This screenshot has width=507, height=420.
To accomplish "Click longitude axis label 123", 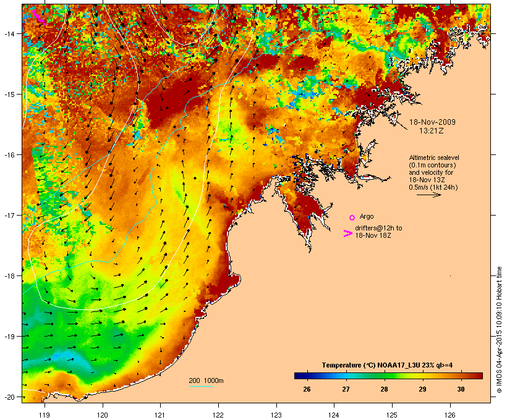I will pos(276,415).
